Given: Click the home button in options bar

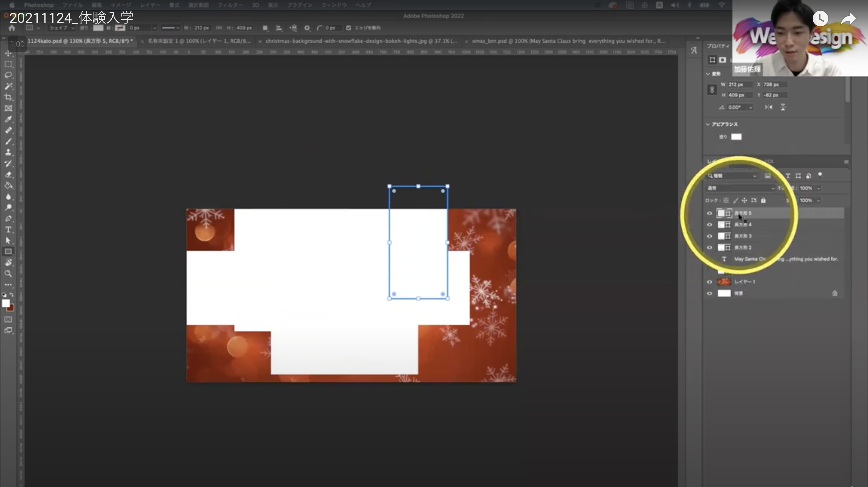Looking at the screenshot, I should pos(12,28).
